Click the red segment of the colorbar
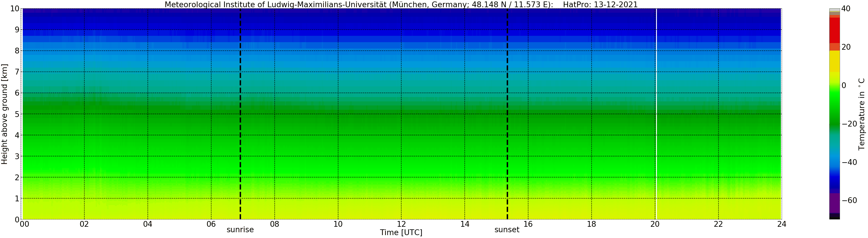This screenshot has height=238, width=868. pyautogui.click(x=834, y=30)
